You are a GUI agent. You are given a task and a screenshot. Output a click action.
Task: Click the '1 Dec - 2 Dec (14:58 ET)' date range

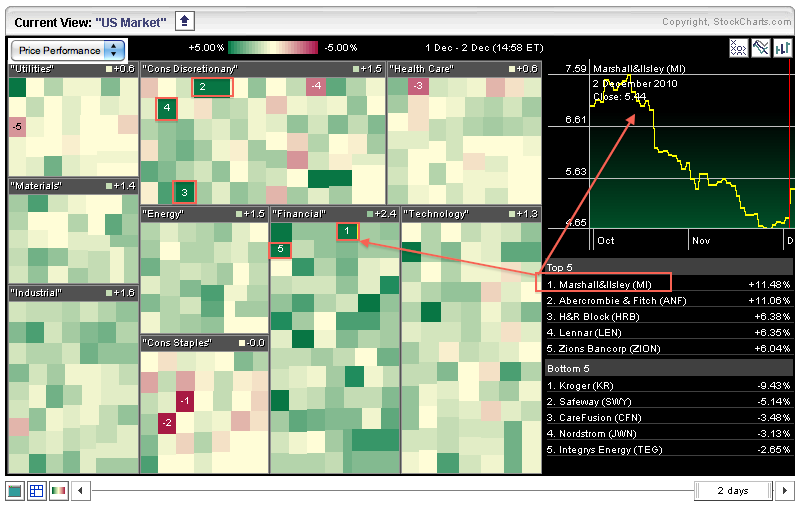pyautogui.click(x=484, y=47)
